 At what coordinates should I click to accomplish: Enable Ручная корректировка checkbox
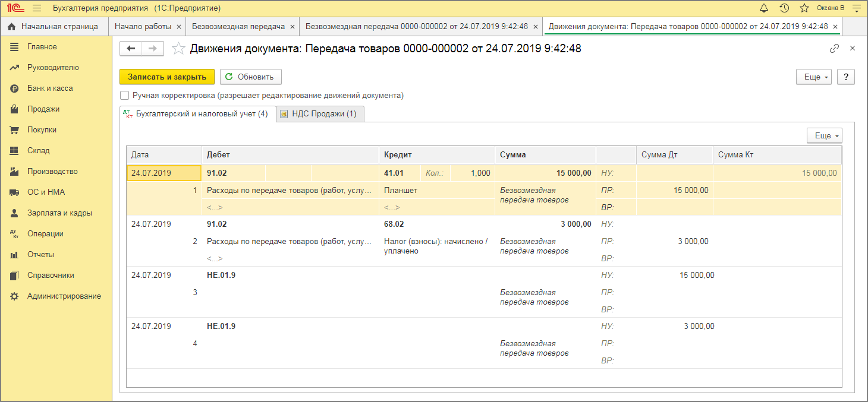(x=124, y=96)
